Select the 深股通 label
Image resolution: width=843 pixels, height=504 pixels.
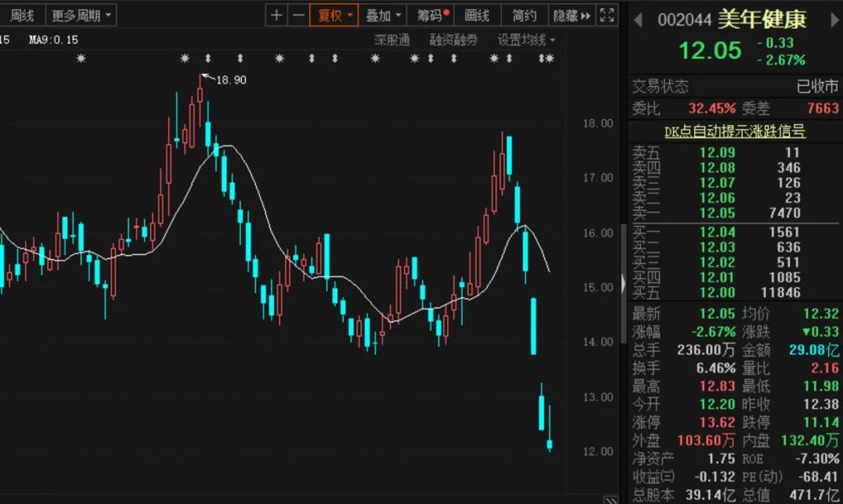[x=392, y=40]
